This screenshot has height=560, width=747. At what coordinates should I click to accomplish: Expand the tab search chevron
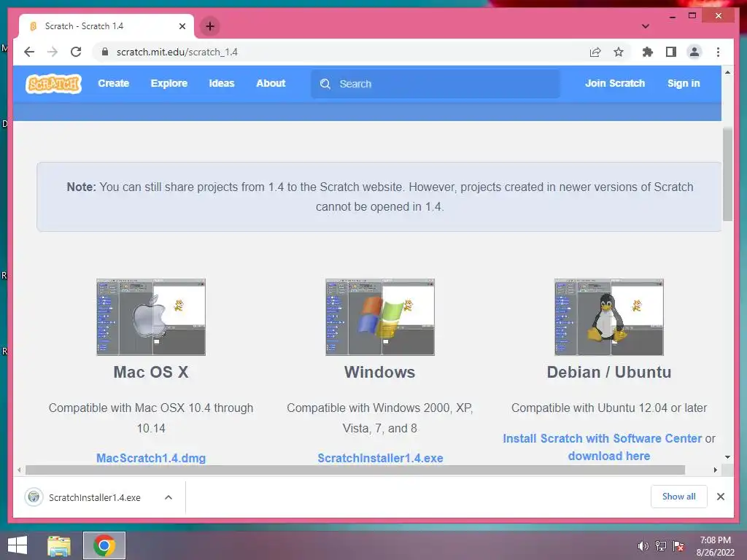point(645,26)
